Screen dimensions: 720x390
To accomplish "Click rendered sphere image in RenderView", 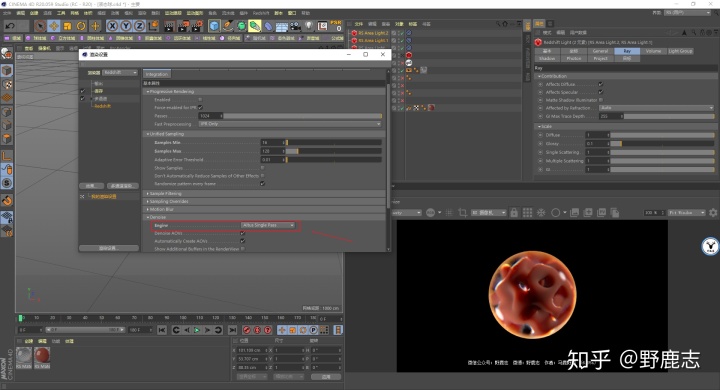I will pyautogui.click(x=532, y=294).
